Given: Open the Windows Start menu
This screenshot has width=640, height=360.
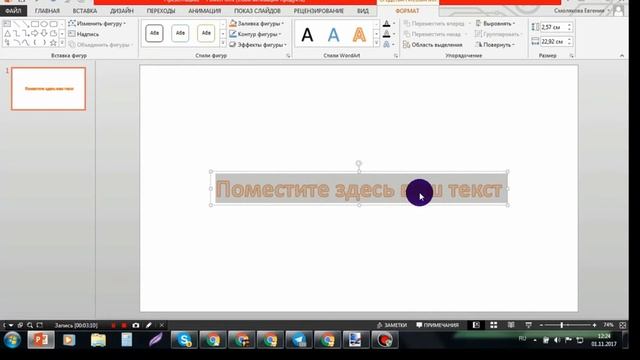Looking at the screenshot, I should point(12,340).
